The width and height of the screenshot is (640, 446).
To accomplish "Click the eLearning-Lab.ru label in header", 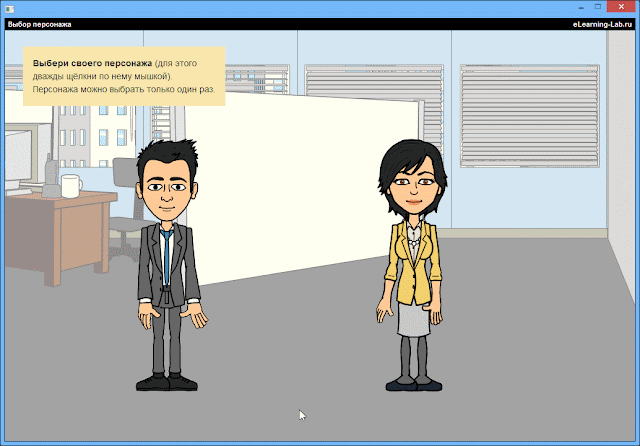I will tap(602, 24).
